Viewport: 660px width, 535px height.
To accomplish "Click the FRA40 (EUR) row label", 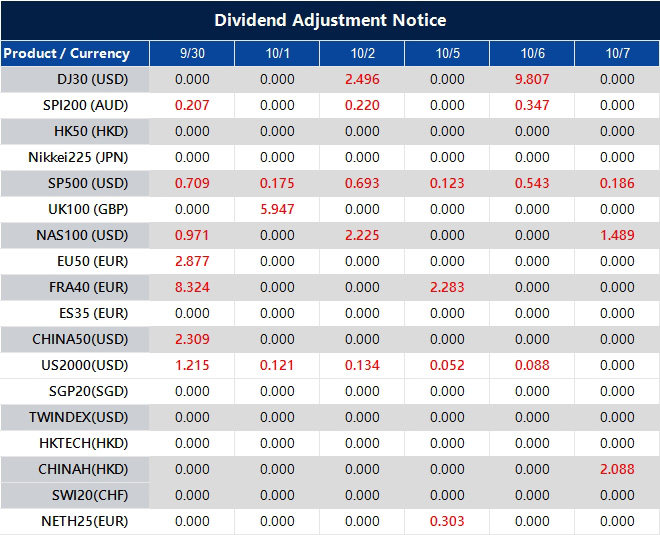I will (88, 287).
